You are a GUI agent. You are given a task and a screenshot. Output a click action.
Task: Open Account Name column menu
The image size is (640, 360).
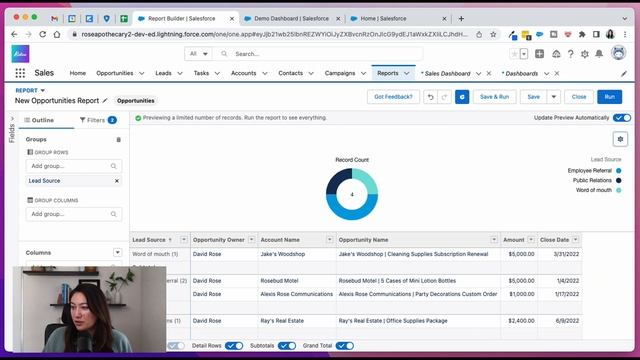(x=329, y=240)
